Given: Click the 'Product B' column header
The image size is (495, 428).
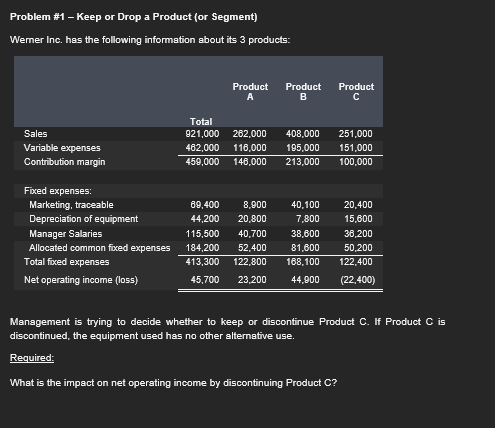Looking at the screenshot, I should (303, 92).
